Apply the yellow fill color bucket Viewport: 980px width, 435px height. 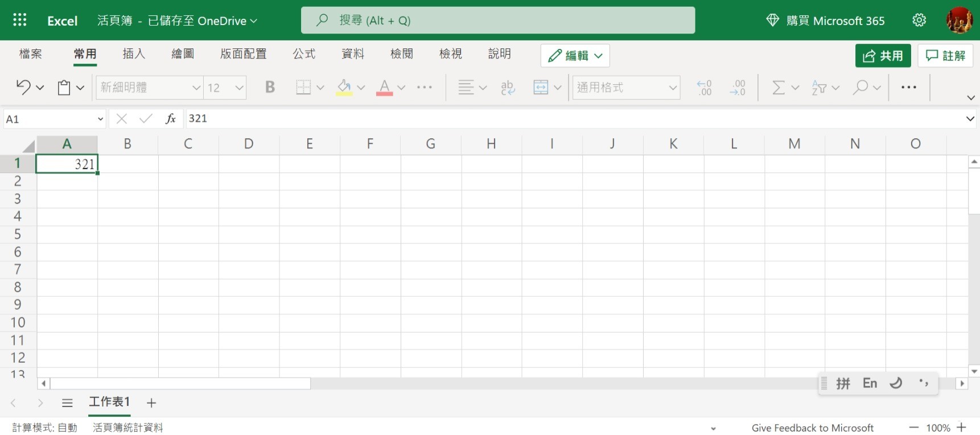(x=344, y=87)
